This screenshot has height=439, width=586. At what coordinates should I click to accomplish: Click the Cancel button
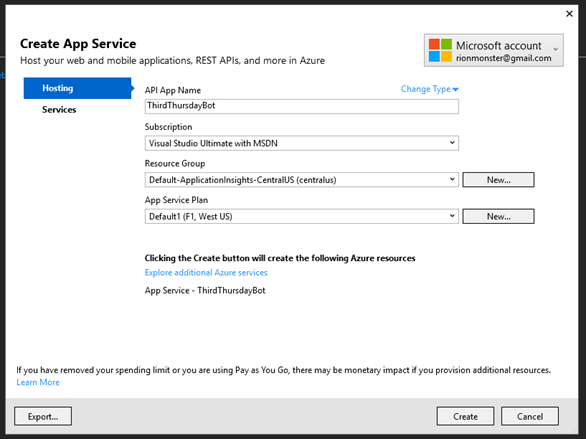pos(530,416)
